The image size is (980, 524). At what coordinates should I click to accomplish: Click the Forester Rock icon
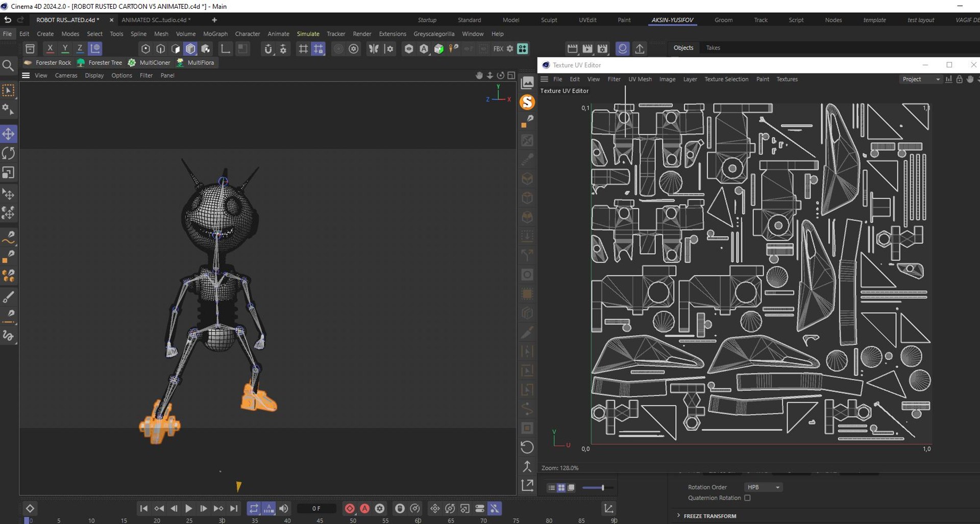tap(28, 63)
